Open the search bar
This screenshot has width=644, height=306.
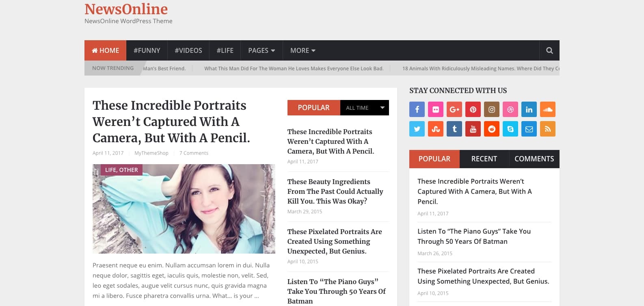click(x=549, y=50)
